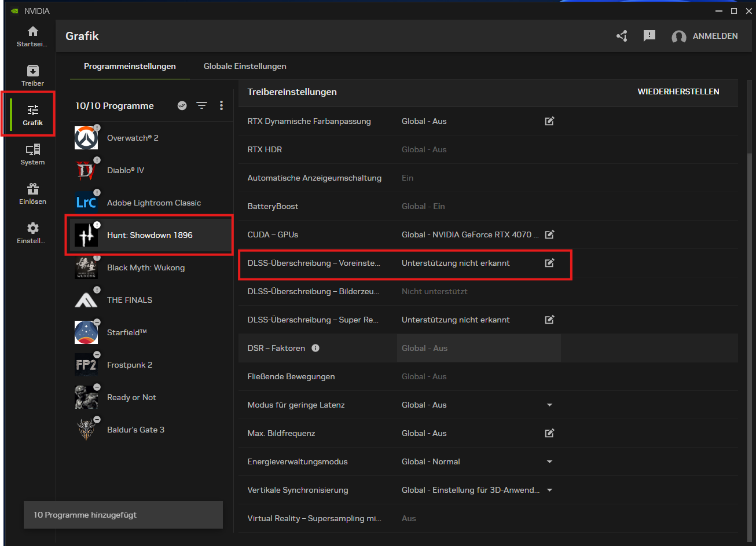756x546 pixels.
Task: Click DLSS-Überschreibung Bilderzeugung row
Action: click(x=488, y=291)
